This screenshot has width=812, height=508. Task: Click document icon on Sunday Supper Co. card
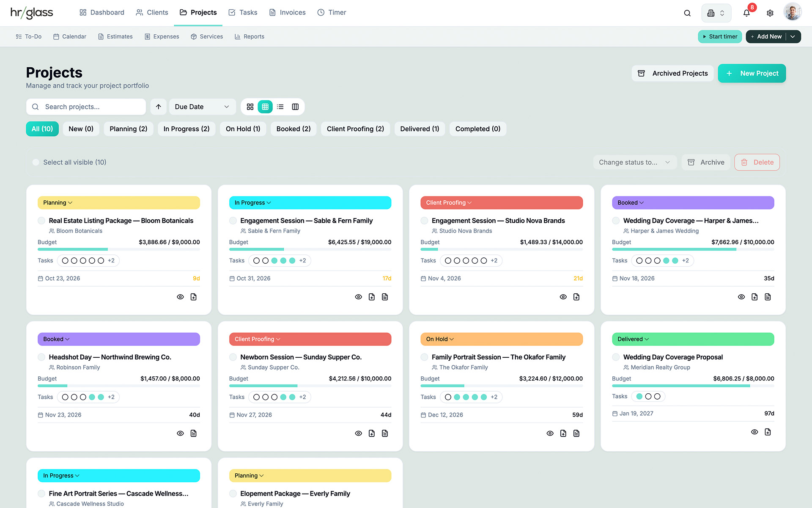click(x=385, y=433)
